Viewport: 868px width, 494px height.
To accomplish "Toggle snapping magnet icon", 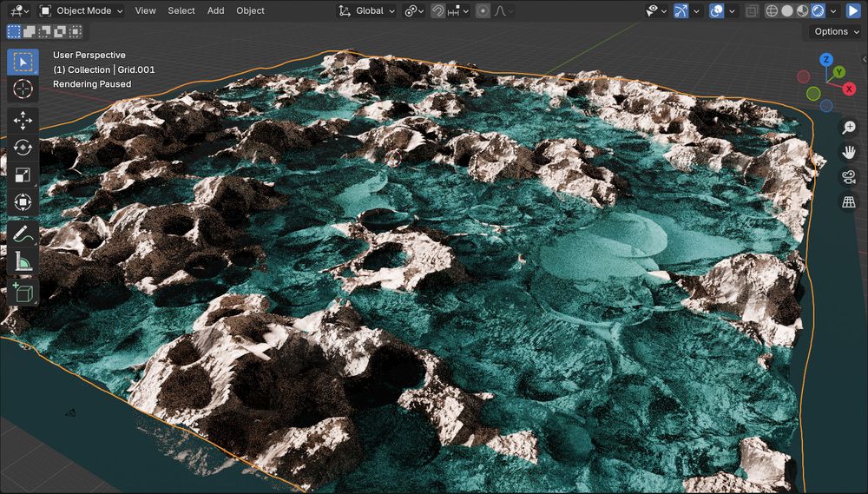I will 437,10.
